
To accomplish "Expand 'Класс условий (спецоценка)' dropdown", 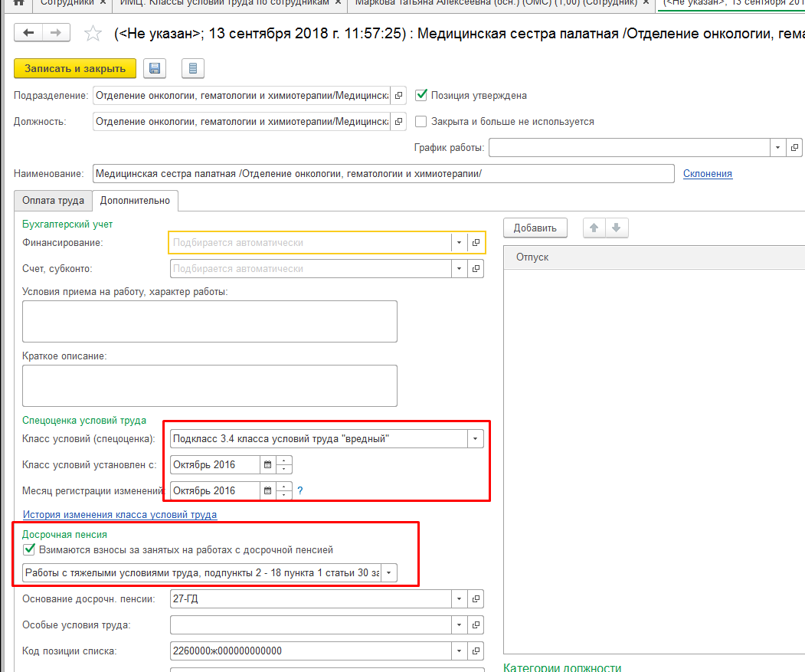I will pyautogui.click(x=476, y=439).
